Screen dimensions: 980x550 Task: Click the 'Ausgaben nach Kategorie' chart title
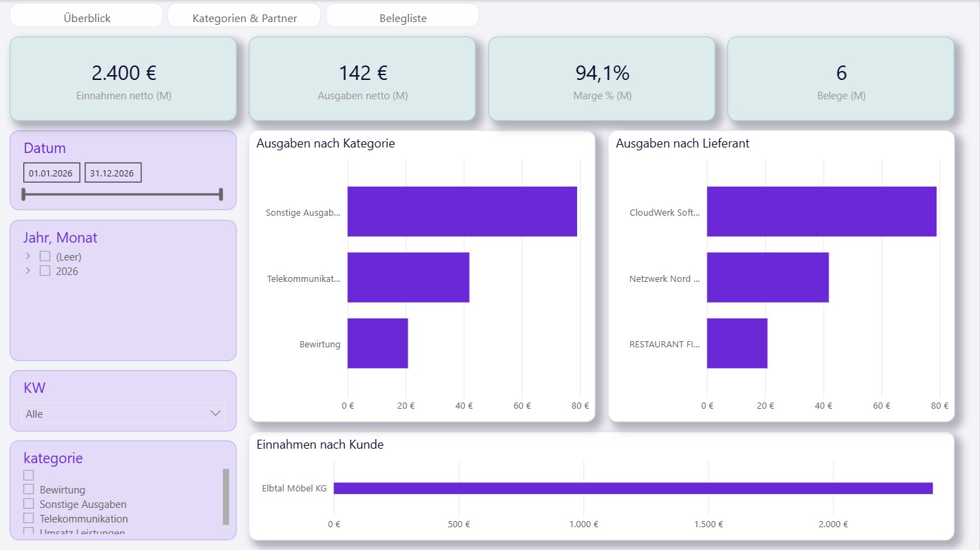point(326,143)
